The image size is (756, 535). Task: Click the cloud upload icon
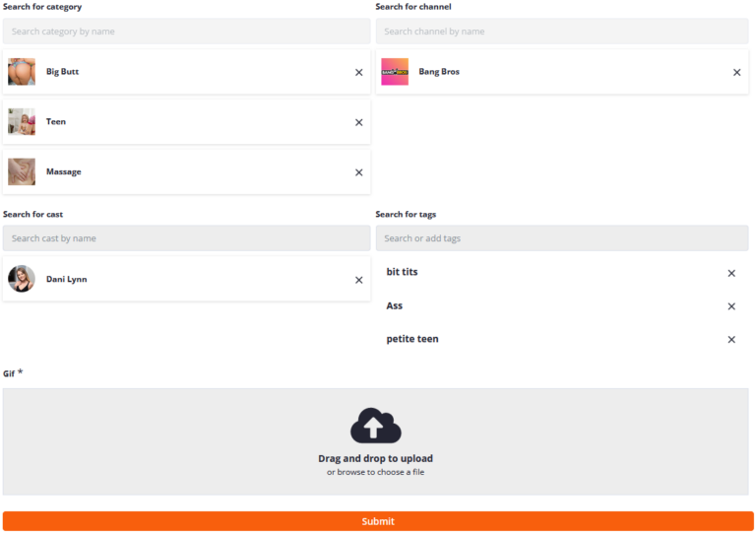[x=376, y=426]
